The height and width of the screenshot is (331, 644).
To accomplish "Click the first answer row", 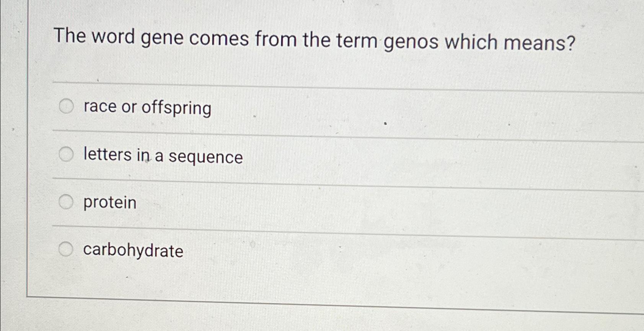I will [268, 107].
